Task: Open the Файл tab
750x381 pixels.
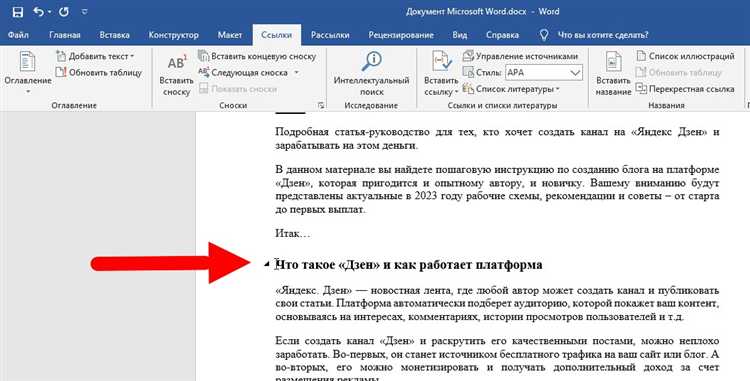Action: click(18, 35)
